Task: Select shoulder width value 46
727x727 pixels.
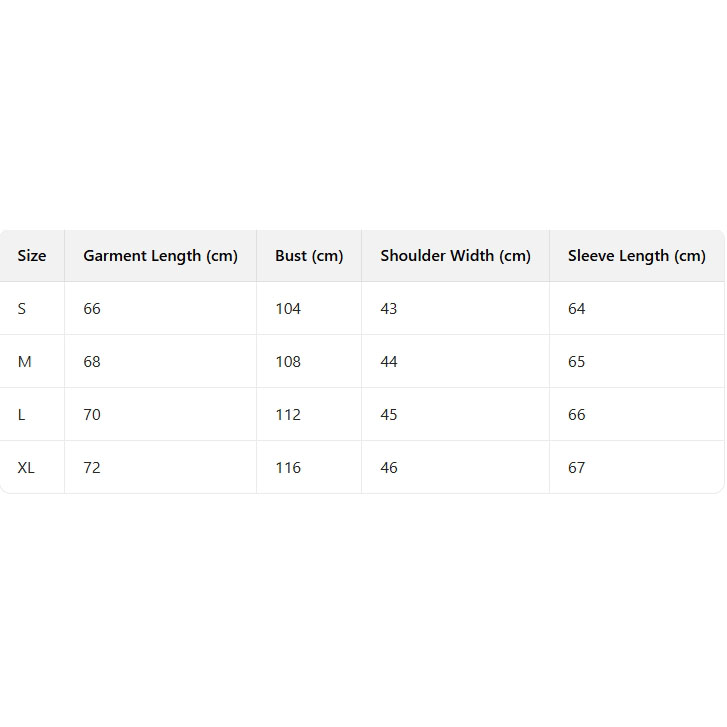Action: [x=389, y=468]
